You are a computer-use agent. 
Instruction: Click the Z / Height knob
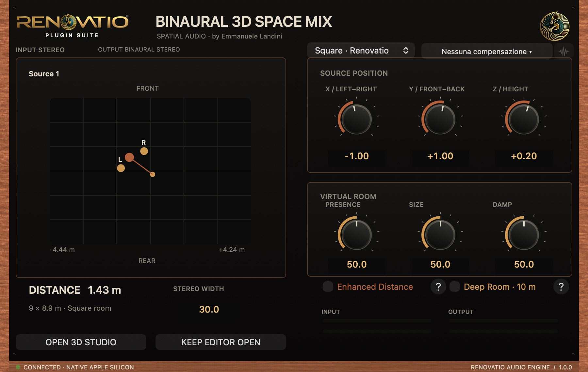[524, 119]
